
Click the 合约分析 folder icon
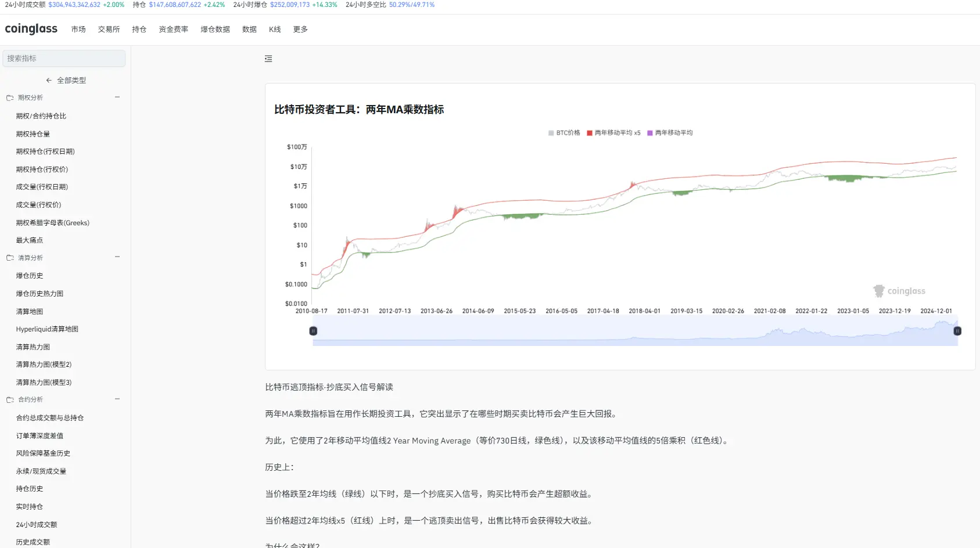pyautogui.click(x=10, y=400)
